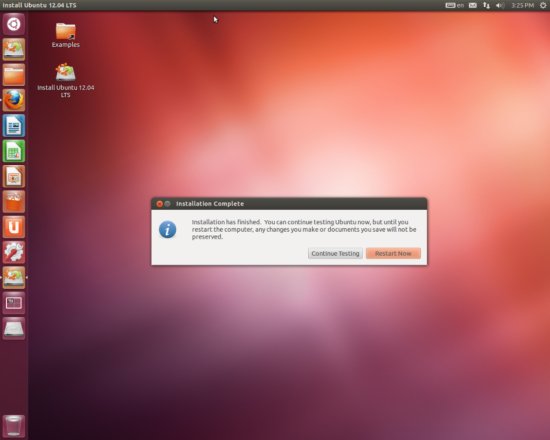The image size is (550, 440).
Task: Open the messaging mail indicator
Action: tap(472, 5)
